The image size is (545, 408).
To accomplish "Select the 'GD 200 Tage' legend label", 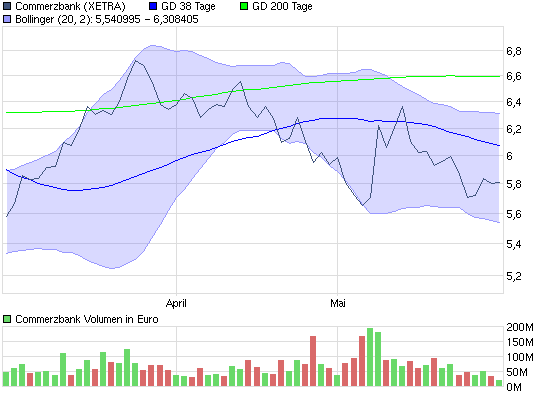I will (282, 6).
